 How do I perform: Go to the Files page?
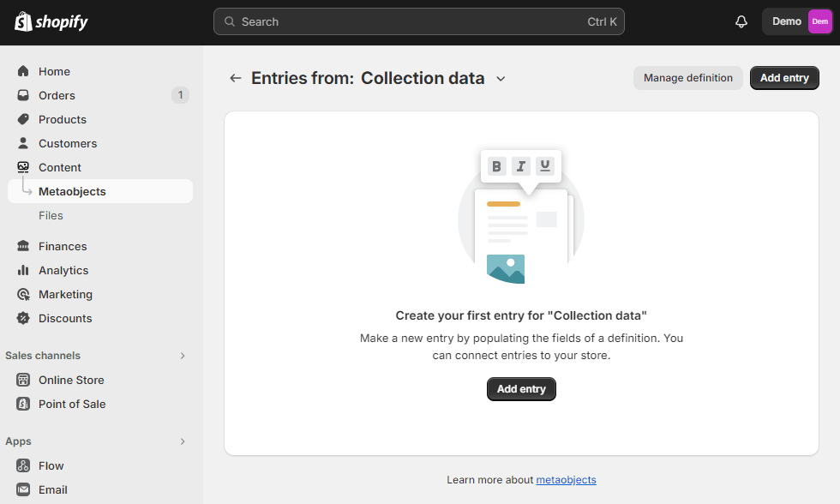tap(51, 215)
